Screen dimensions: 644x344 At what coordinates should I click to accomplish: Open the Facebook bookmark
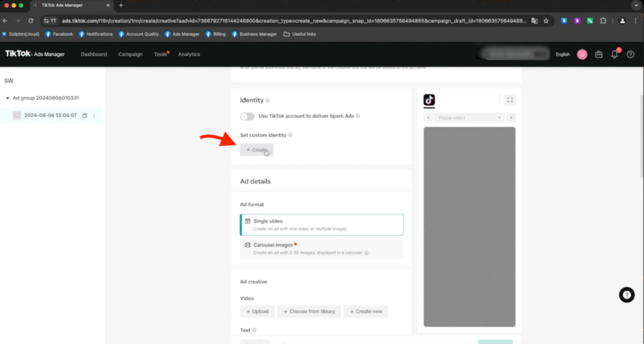click(x=59, y=34)
